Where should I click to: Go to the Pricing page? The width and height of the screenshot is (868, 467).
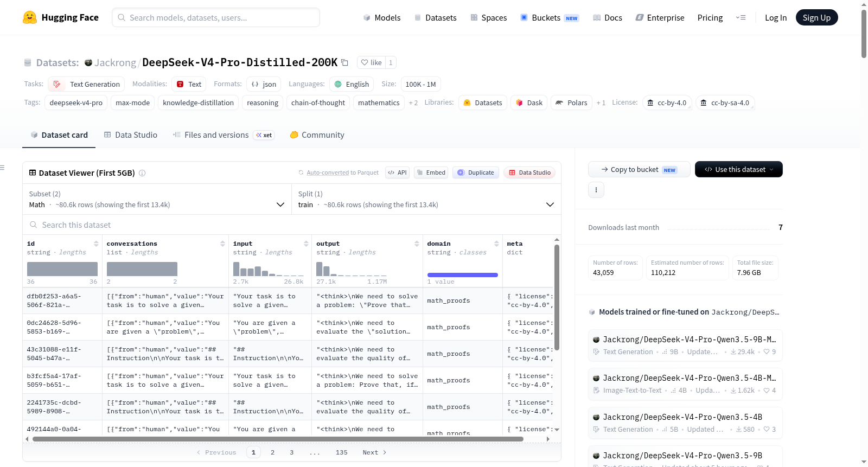pos(710,17)
